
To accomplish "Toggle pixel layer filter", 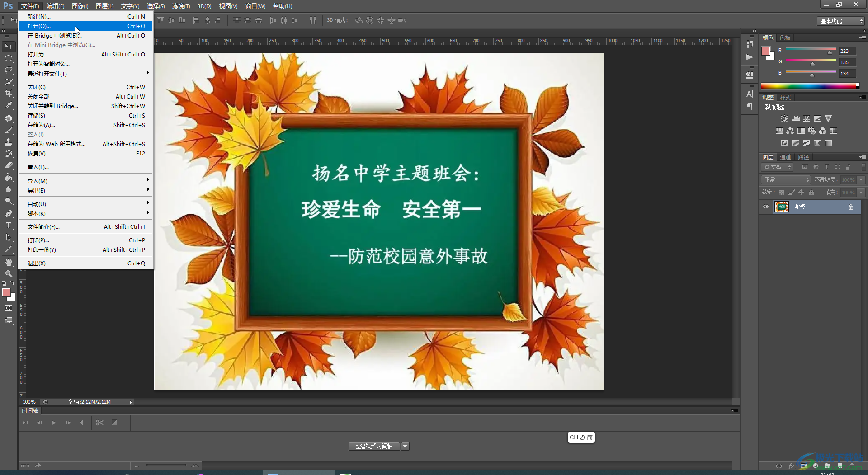I will pos(805,167).
